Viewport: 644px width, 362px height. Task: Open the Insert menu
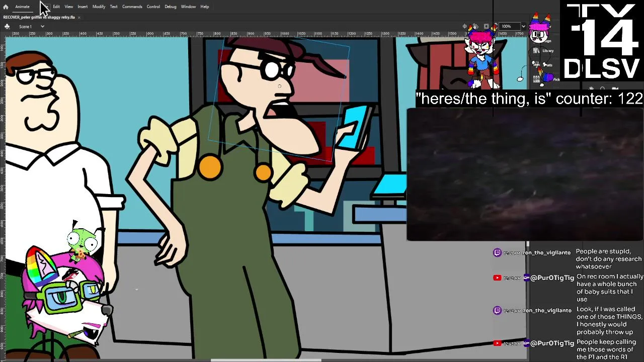point(83,7)
